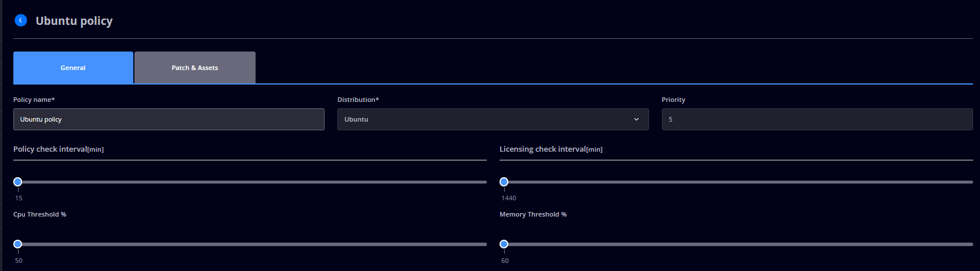Click the Memory Threshold slider handle

click(504, 244)
